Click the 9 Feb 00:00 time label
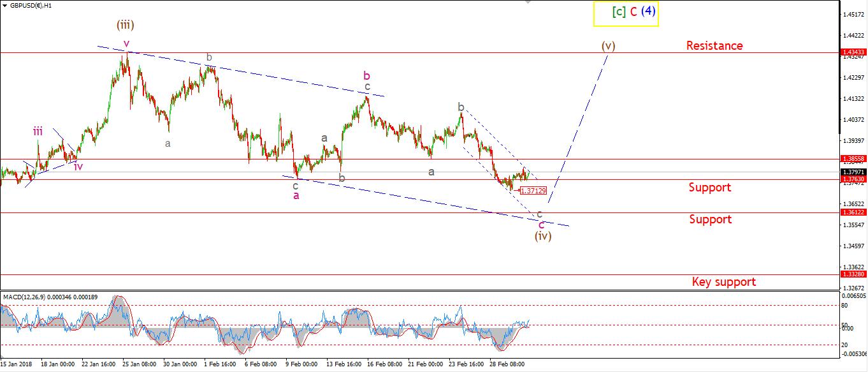 click(300, 364)
